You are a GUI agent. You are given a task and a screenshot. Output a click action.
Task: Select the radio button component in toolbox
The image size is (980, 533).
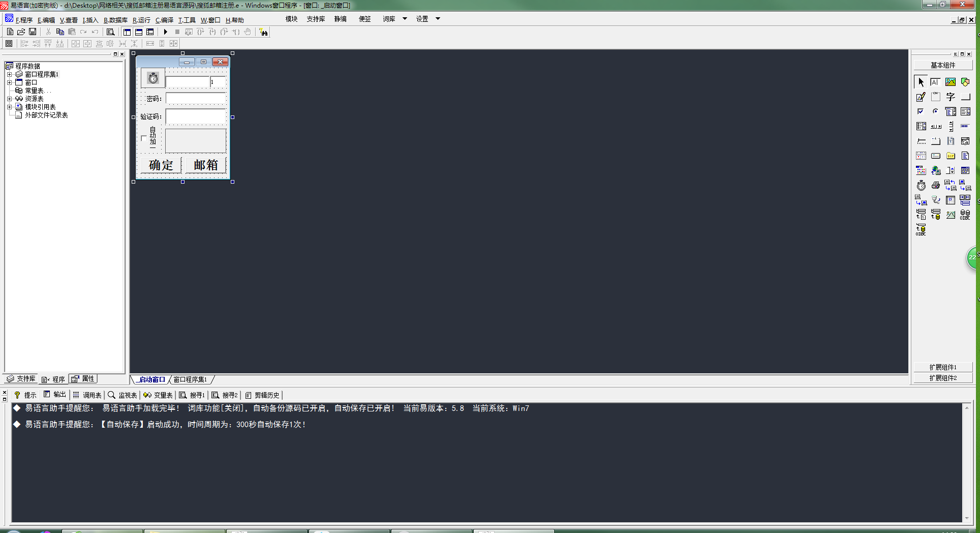pos(935,111)
